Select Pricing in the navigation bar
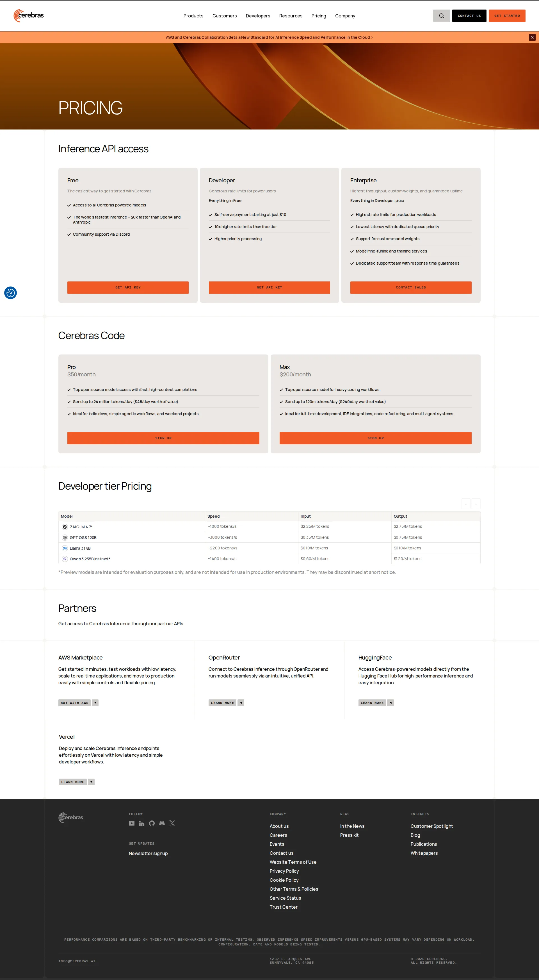 pyautogui.click(x=319, y=16)
